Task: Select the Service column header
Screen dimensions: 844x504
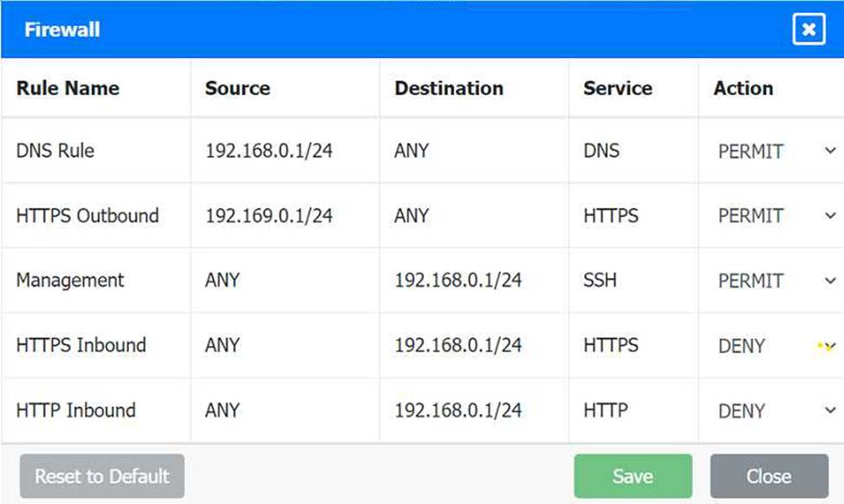Action: [x=617, y=88]
